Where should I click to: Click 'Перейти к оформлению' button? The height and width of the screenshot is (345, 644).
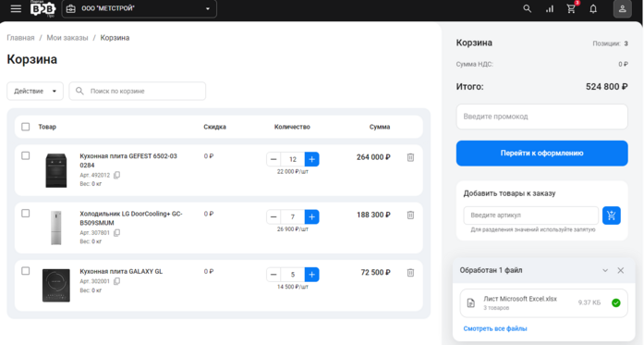coord(541,154)
